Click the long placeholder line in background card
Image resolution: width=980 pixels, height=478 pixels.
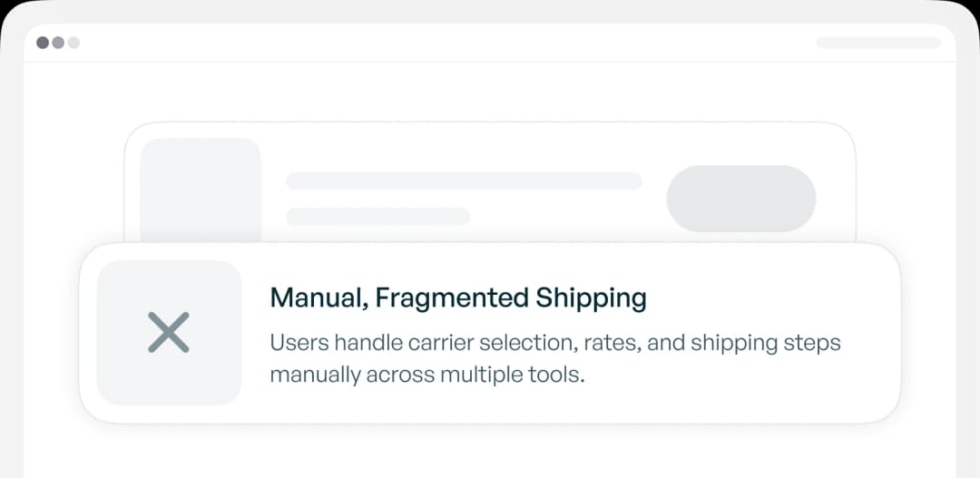(464, 181)
